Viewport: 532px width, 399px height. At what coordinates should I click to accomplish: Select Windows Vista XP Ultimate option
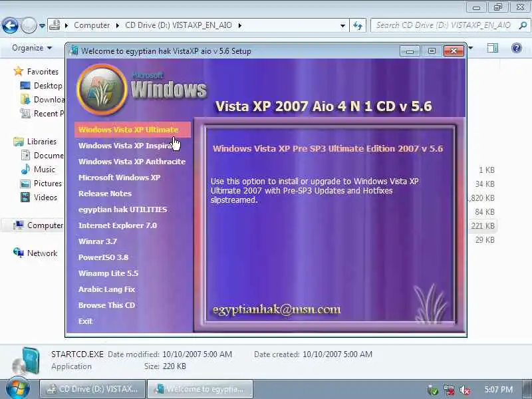click(x=132, y=130)
